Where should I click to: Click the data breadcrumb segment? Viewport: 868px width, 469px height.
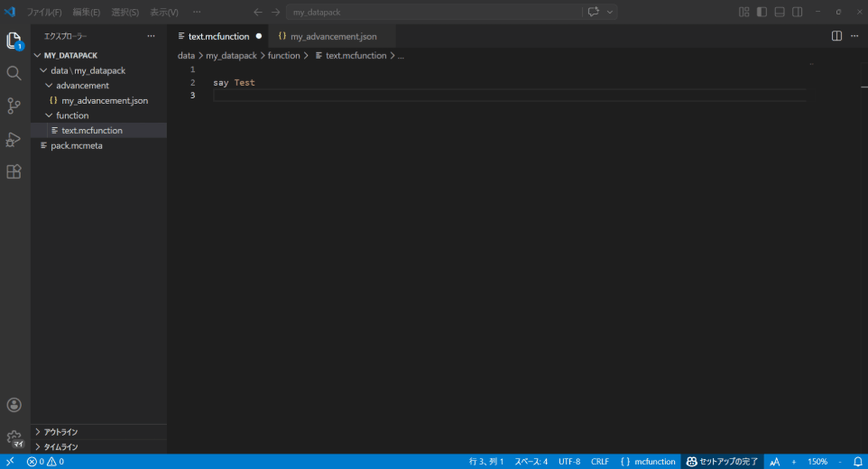coord(186,55)
